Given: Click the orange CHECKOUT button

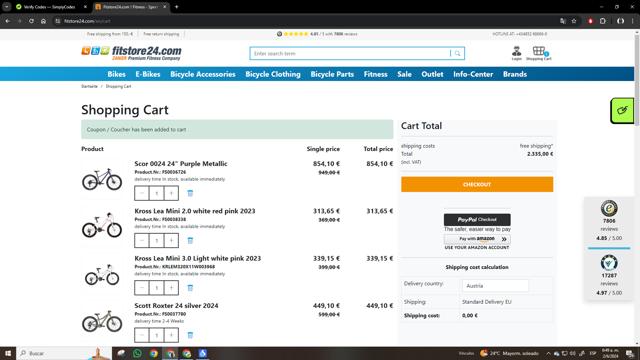Looking at the screenshot, I should (x=477, y=184).
